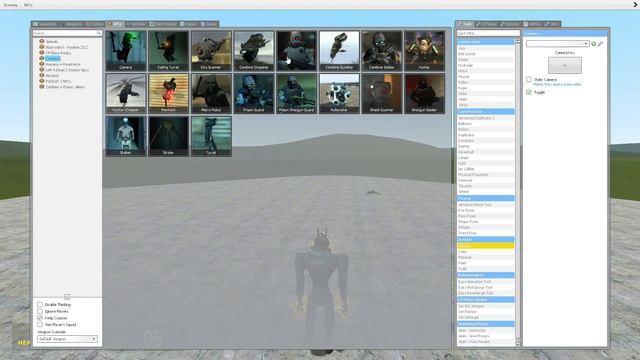Open the Spawnlists tab
Image resolution: width=640 pixels, height=360 pixels.
tap(45, 24)
